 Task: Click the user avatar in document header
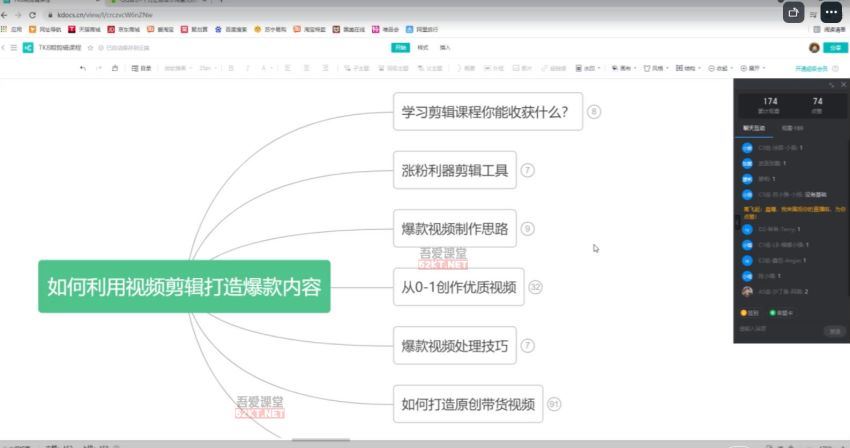[814, 47]
